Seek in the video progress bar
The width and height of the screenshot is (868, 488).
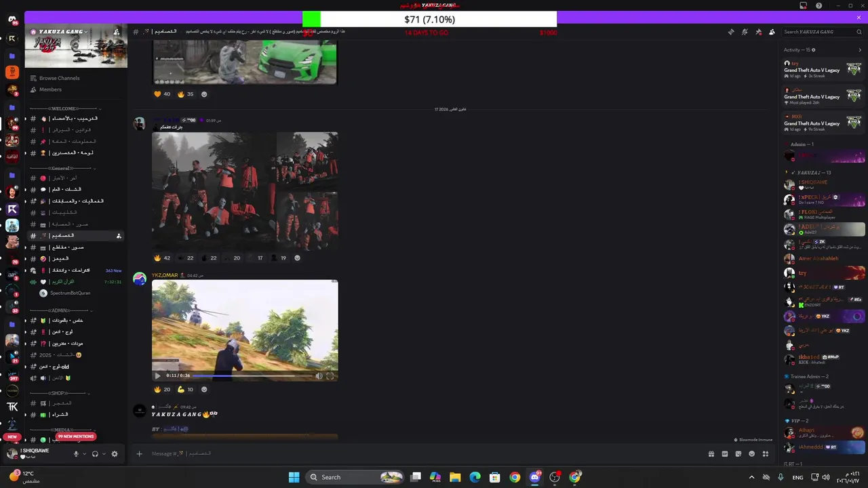[x=253, y=375]
